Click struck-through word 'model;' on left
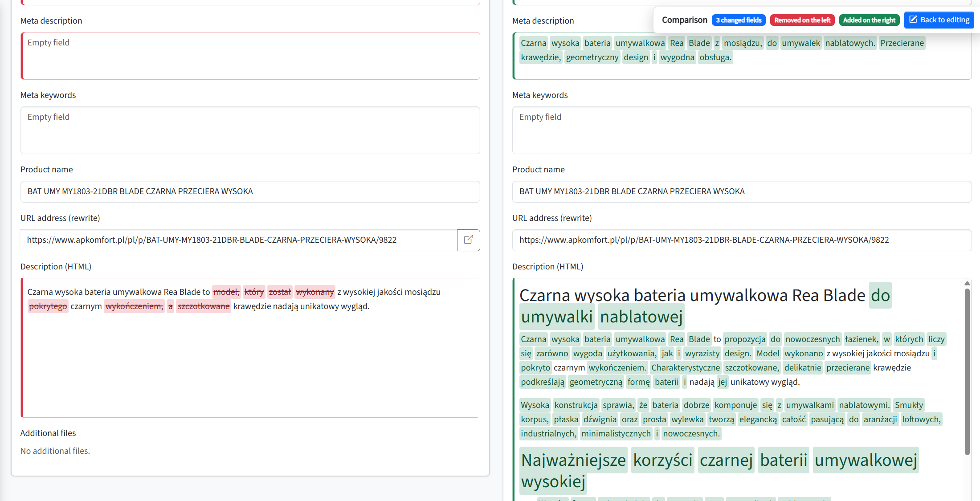980x501 pixels. pyautogui.click(x=226, y=292)
